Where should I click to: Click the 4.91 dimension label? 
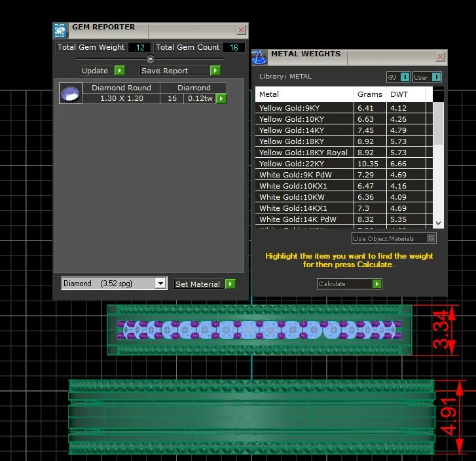coord(449,416)
